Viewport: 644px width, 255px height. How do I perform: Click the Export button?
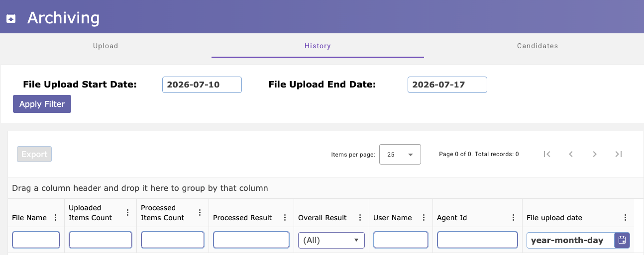click(x=34, y=154)
